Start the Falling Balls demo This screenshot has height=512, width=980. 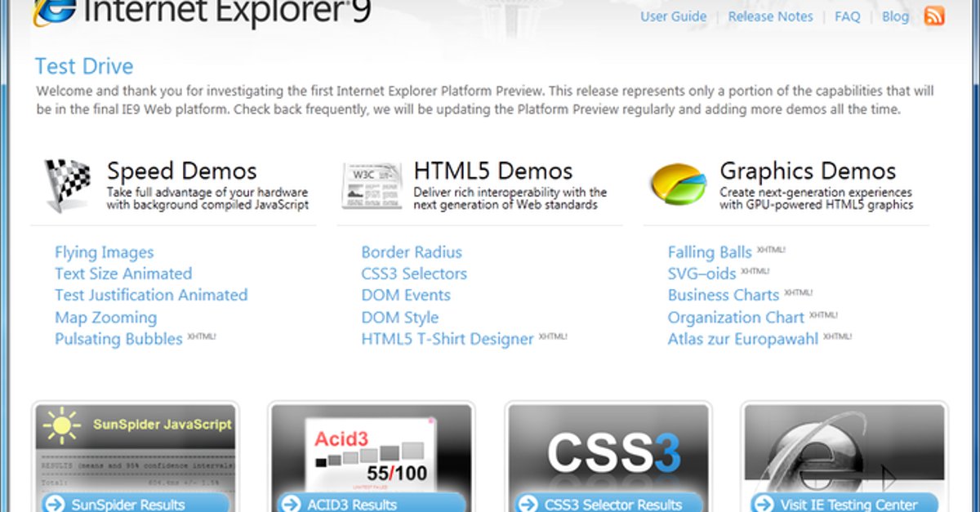709,252
